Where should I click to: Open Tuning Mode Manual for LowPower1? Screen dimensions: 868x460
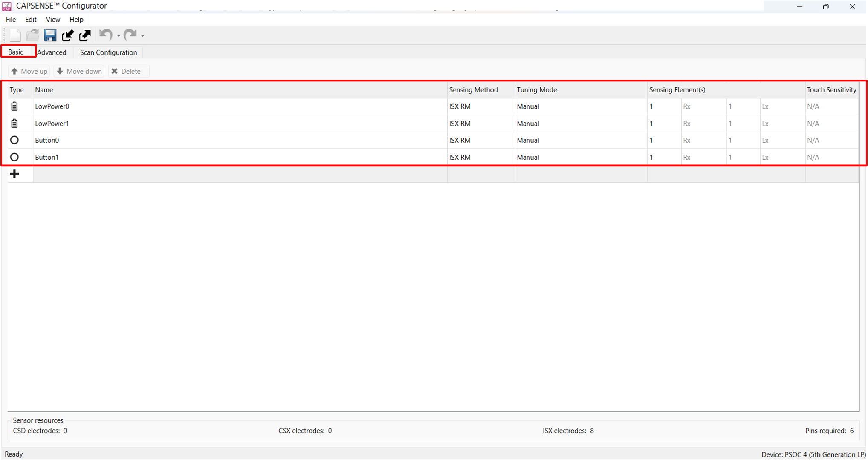pyautogui.click(x=581, y=124)
